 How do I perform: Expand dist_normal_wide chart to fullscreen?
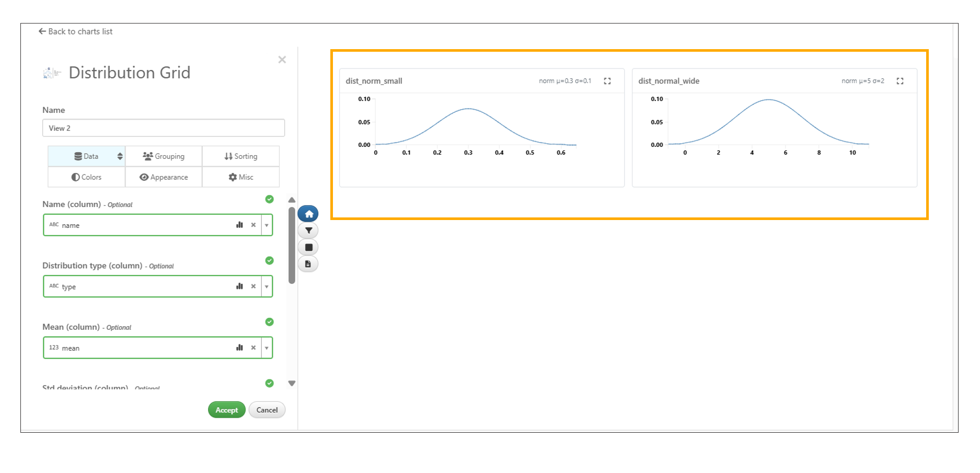click(900, 81)
